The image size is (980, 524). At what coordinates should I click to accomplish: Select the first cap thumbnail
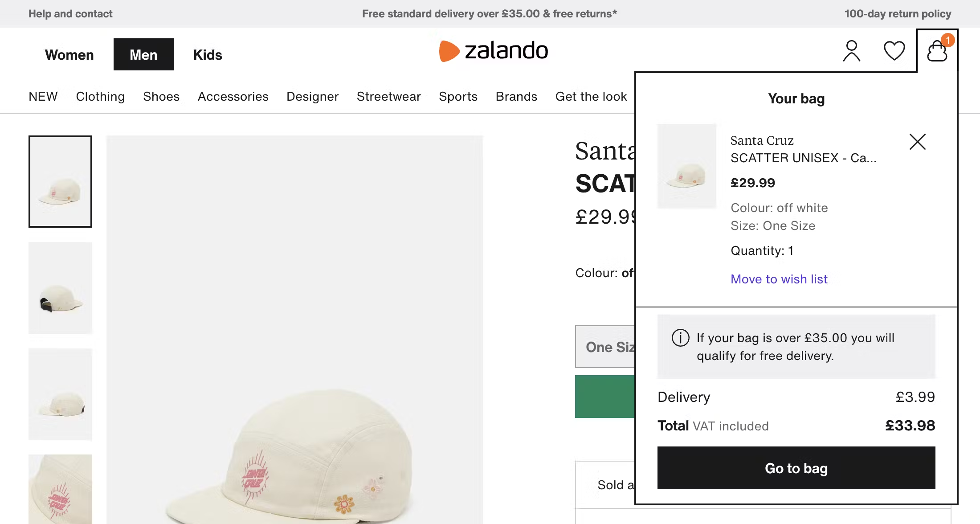click(x=60, y=181)
